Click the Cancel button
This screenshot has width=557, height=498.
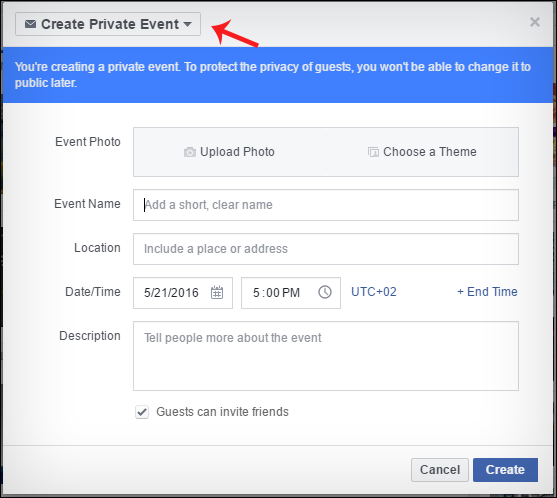click(440, 470)
